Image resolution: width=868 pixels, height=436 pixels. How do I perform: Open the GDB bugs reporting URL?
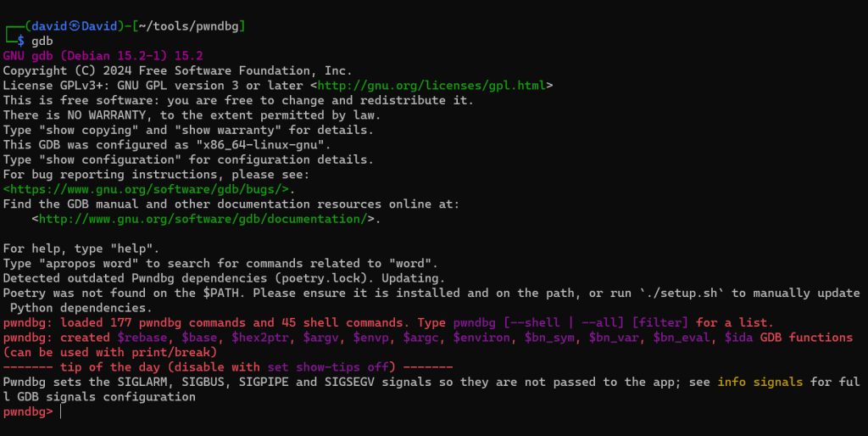click(146, 189)
